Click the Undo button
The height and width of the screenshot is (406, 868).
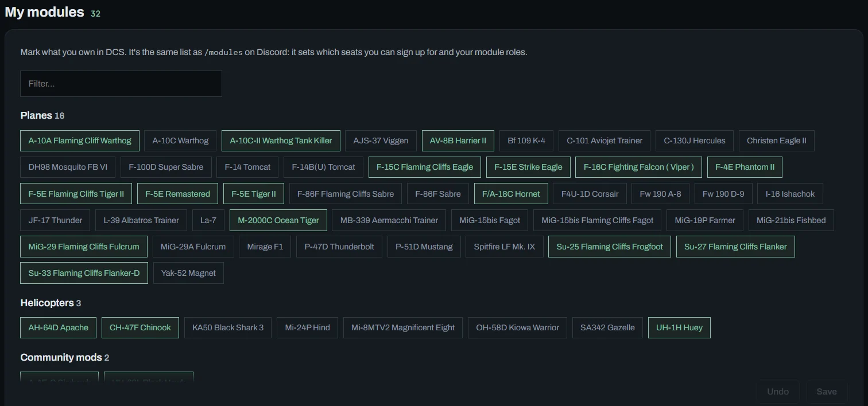pyautogui.click(x=778, y=392)
